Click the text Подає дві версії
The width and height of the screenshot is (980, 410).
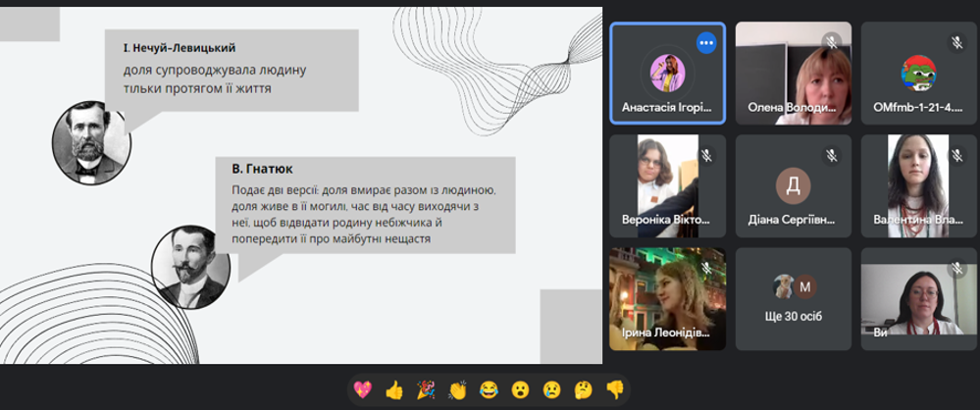[x=276, y=190]
